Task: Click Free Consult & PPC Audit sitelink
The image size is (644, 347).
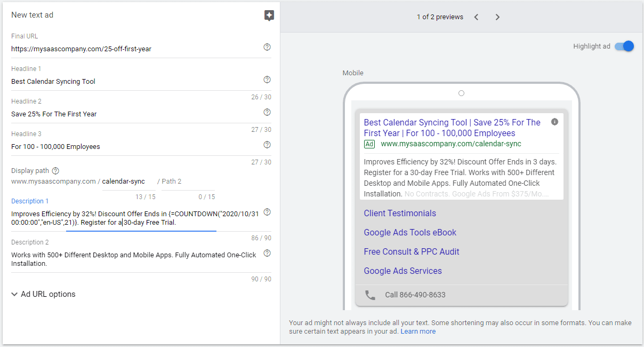Action: pyautogui.click(x=412, y=252)
